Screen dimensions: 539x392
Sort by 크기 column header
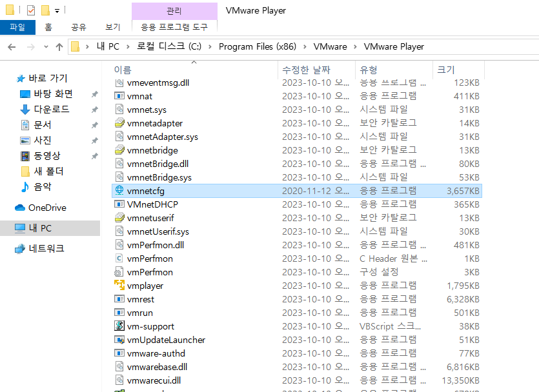pyautogui.click(x=458, y=70)
